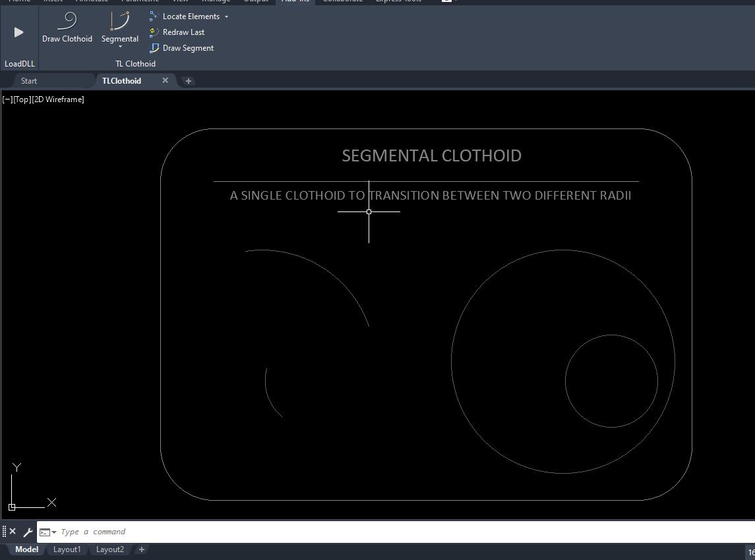Image resolution: width=755 pixels, height=560 pixels.
Task: Click the LoadDLL play arrow button
Action: point(18,32)
